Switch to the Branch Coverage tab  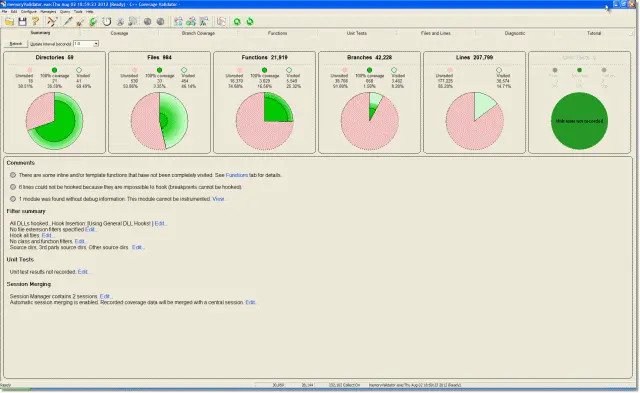(x=198, y=33)
